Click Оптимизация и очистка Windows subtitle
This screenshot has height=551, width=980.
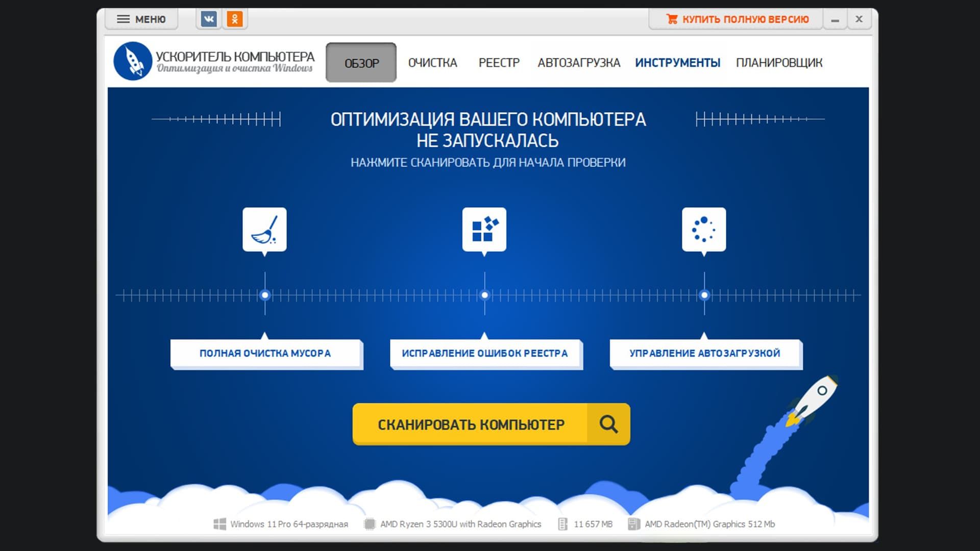click(x=234, y=68)
